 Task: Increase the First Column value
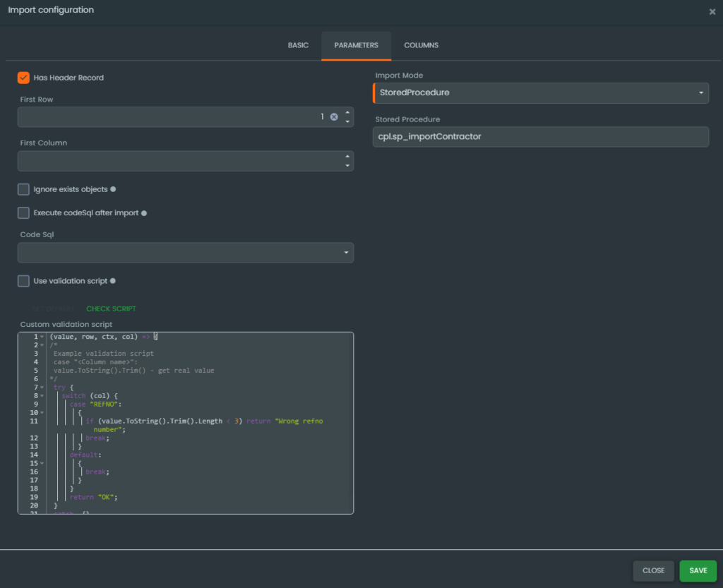click(347, 156)
